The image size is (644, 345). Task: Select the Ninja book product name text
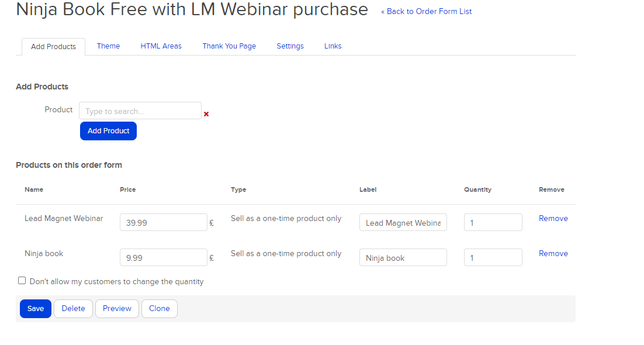44,253
